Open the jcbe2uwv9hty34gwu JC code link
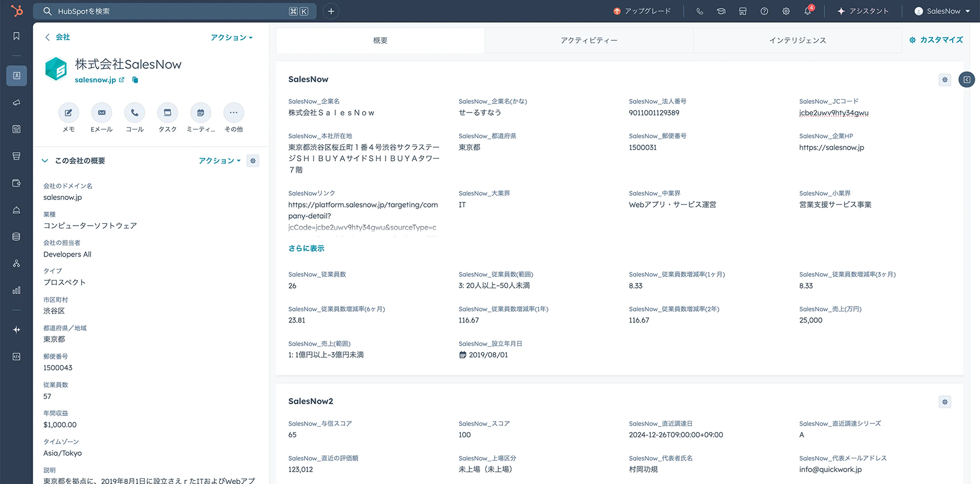980x484 pixels. pyautogui.click(x=834, y=113)
